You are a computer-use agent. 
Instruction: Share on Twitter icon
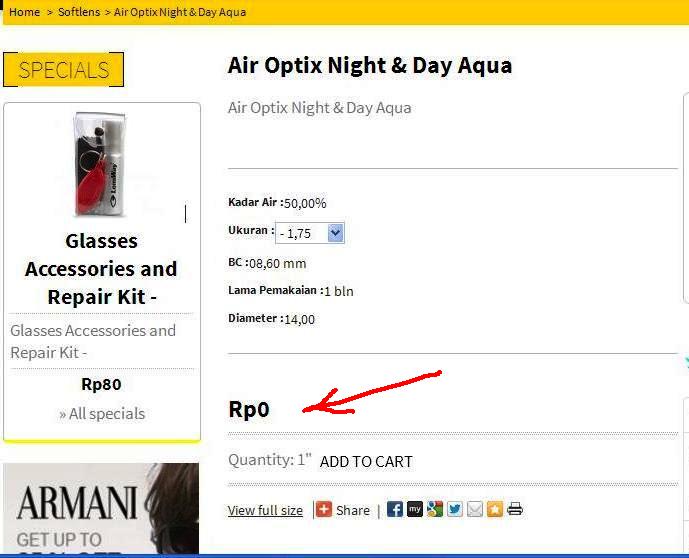point(455,509)
